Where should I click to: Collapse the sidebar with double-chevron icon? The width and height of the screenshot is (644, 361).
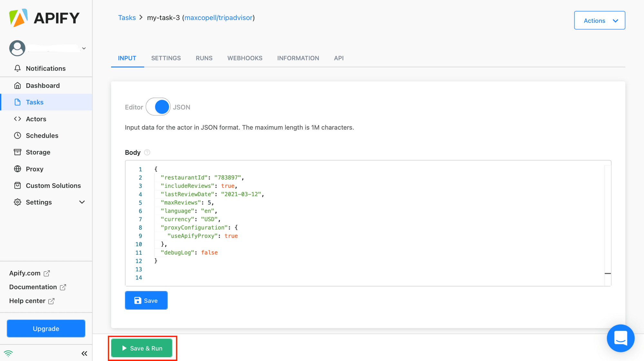(x=84, y=353)
